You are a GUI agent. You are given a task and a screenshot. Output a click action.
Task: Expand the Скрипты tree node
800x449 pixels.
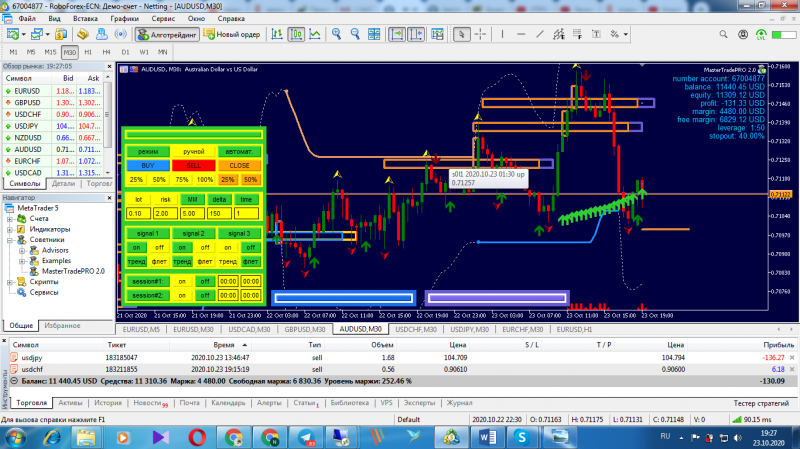[x=10, y=282]
